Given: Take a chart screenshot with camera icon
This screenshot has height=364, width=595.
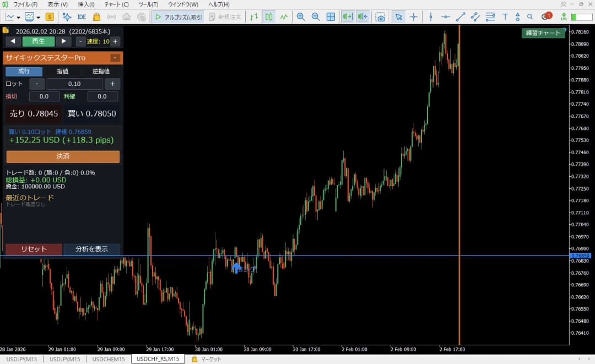Looking at the screenshot, I should [380, 17].
